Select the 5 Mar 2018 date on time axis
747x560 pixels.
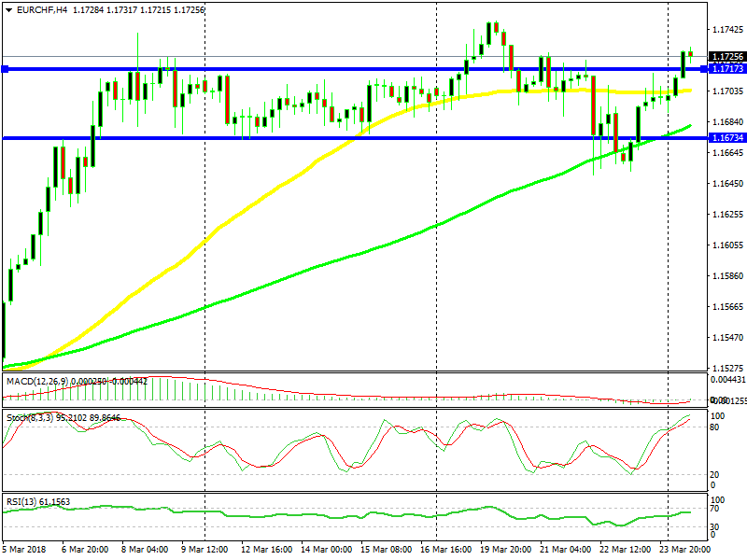[24, 550]
